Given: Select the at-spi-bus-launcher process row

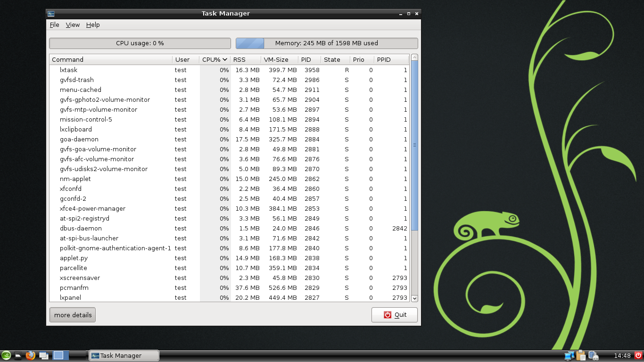Looking at the screenshot, I should pos(229,238).
